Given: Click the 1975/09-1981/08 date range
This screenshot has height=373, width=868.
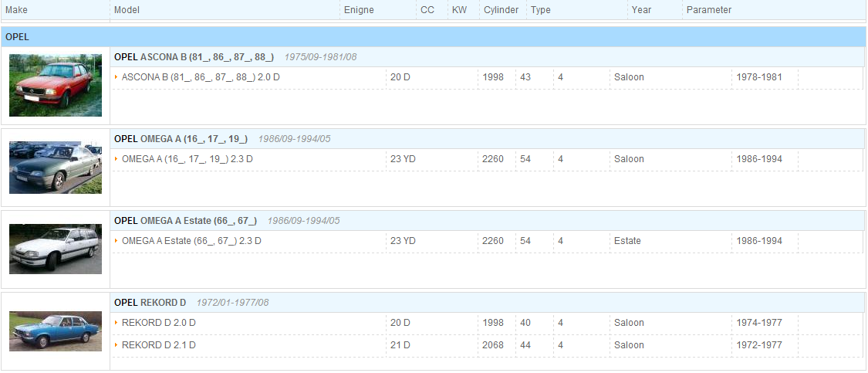Looking at the screenshot, I should point(320,57).
